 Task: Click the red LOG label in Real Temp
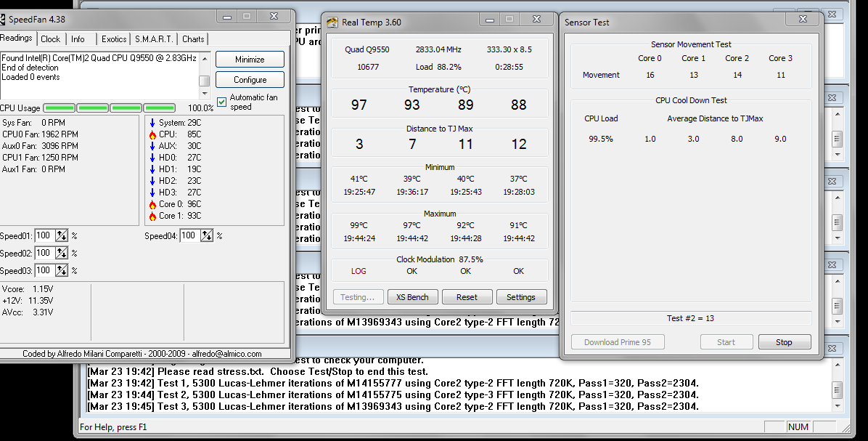[359, 271]
